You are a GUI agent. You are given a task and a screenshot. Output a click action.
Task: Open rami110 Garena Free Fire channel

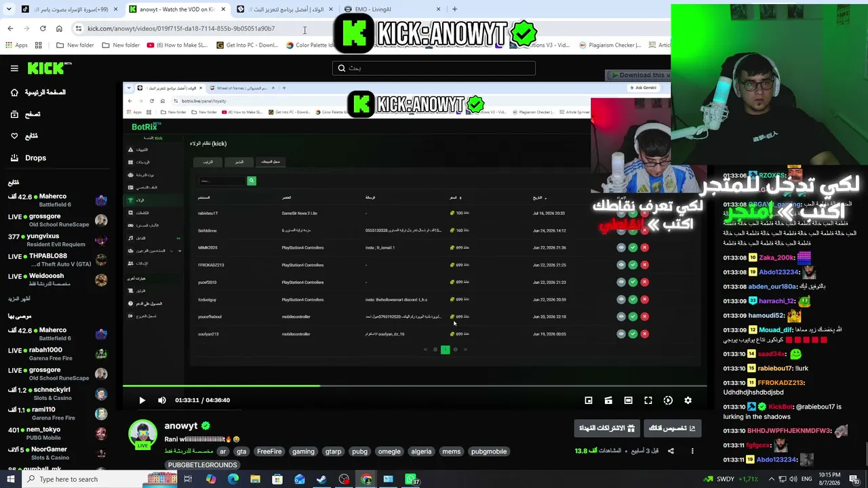(58, 413)
